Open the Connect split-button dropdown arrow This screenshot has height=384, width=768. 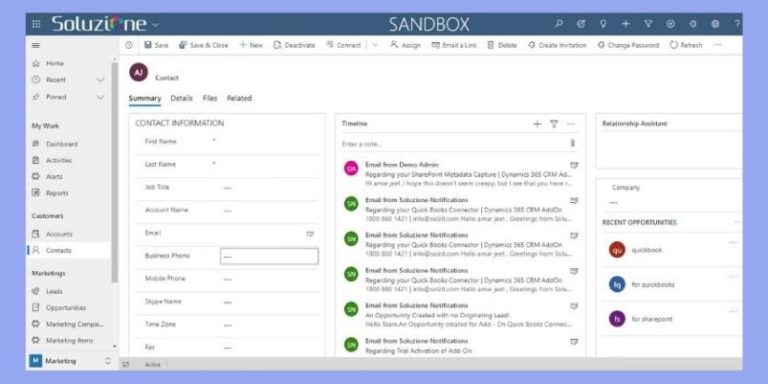(x=375, y=45)
